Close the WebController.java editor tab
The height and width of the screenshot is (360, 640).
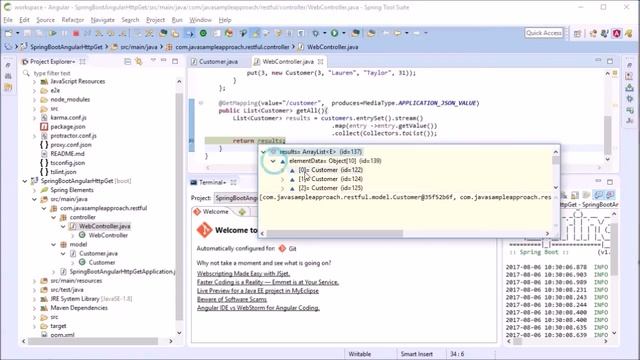[320, 62]
